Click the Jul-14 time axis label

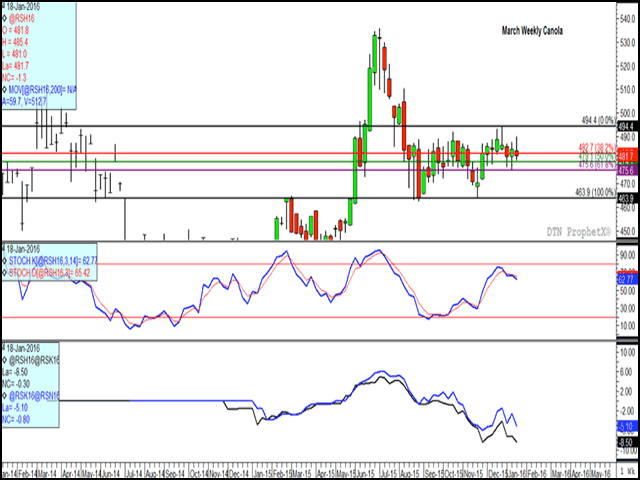(x=134, y=476)
